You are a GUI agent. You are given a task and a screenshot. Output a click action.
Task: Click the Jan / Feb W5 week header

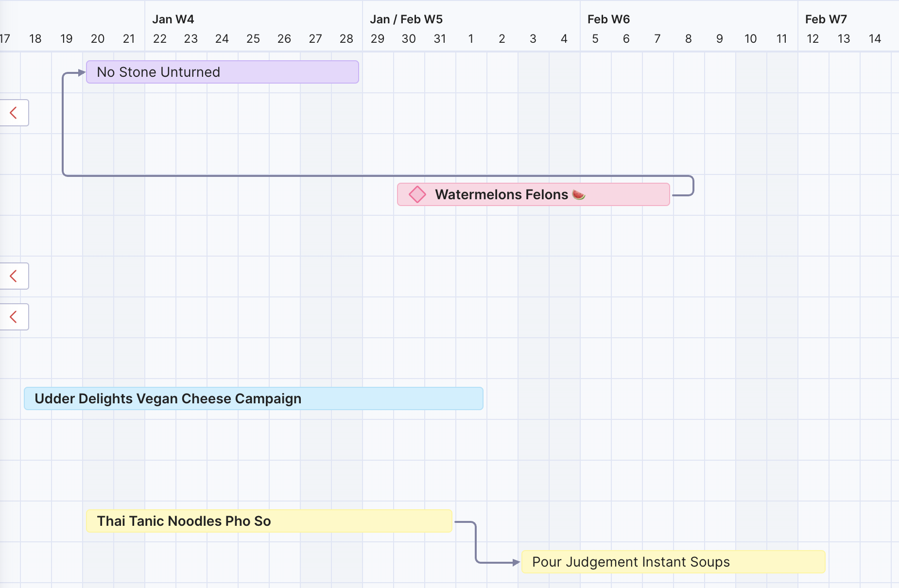pyautogui.click(x=406, y=19)
